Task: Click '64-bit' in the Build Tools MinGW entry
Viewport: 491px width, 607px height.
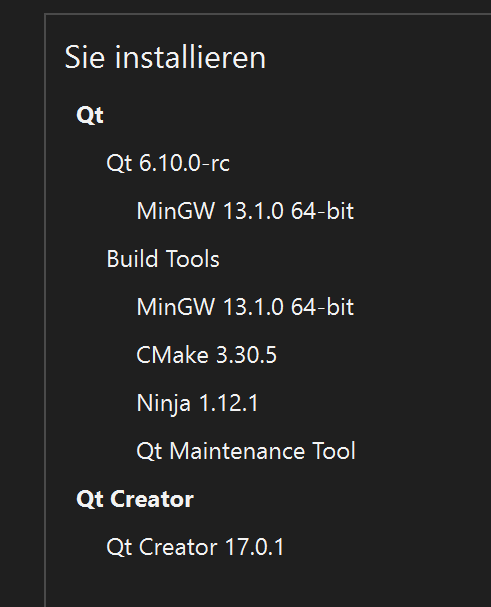Action: 322,307
